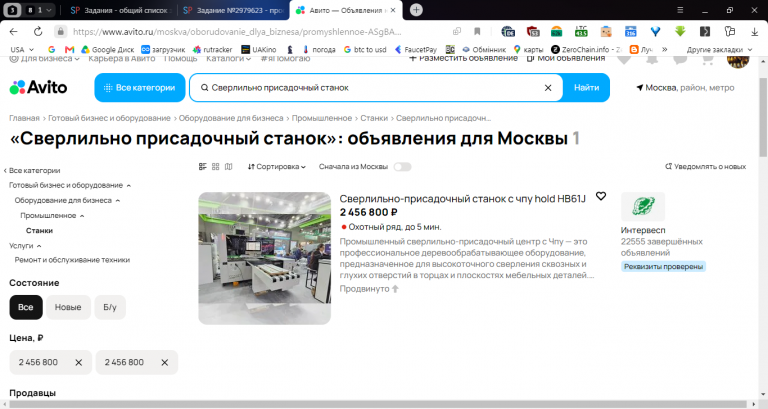Bookmark this page using the bookmark icon

click(x=477, y=31)
